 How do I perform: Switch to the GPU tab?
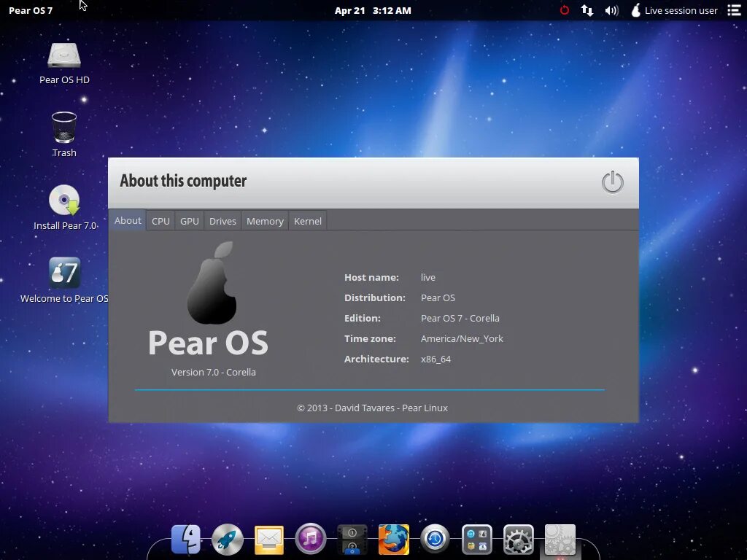pyautogui.click(x=189, y=221)
